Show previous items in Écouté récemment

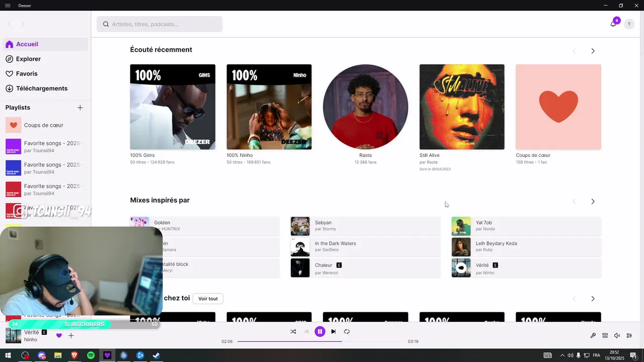click(574, 51)
